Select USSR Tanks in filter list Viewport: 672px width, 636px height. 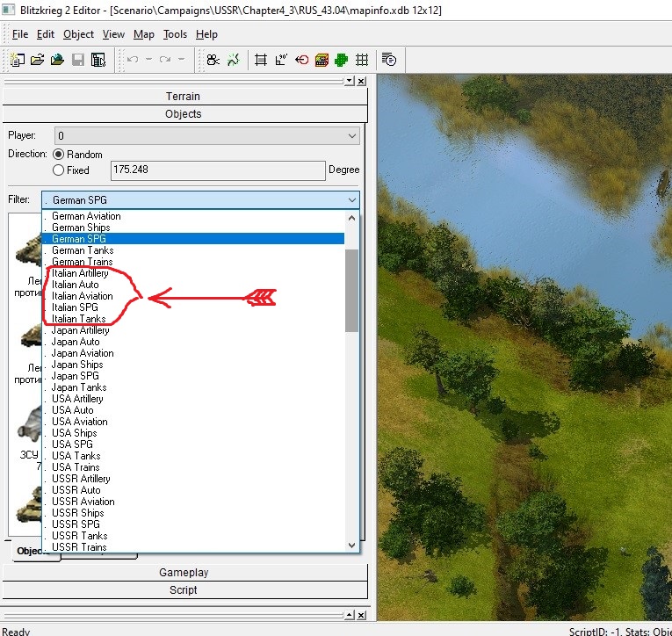click(x=193, y=536)
